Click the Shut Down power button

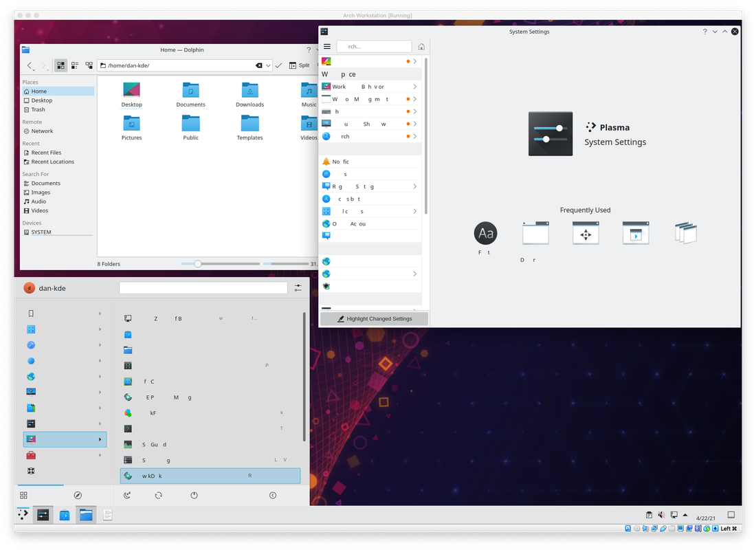pyautogui.click(x=194, y=496)
